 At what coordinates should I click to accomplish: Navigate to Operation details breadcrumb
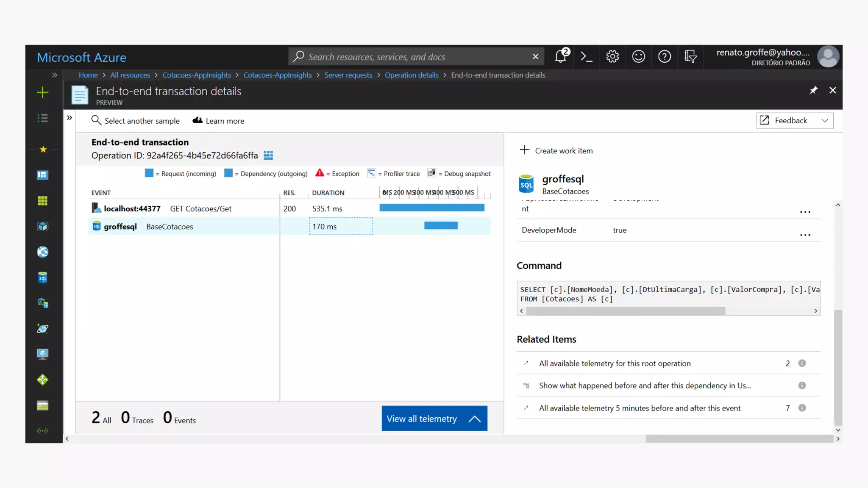click(x=411, y=75)
